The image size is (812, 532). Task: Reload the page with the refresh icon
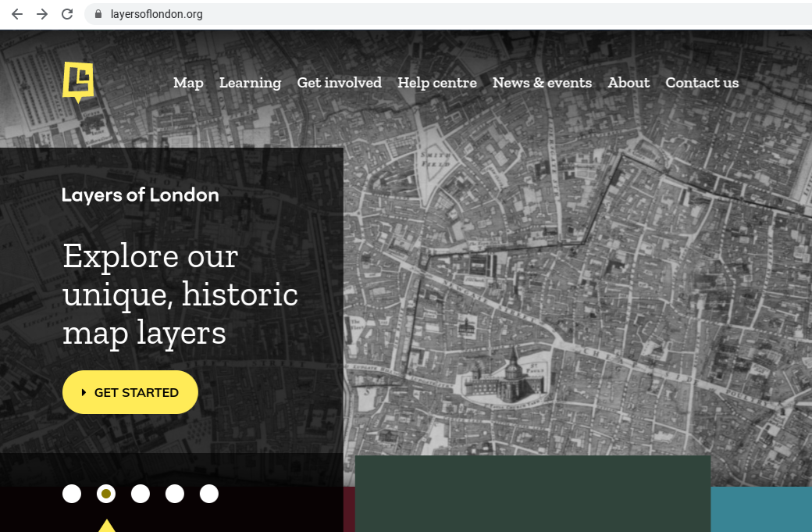(67, 14)
